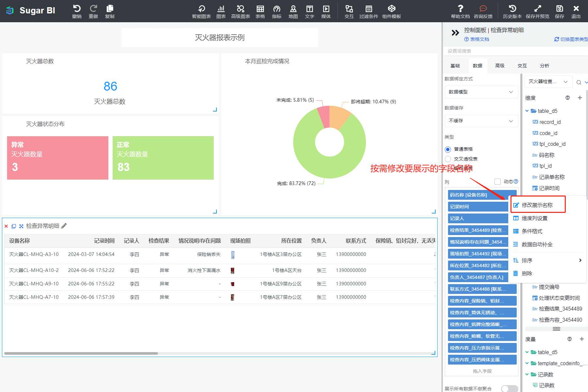
Task: Click the pink 异常 status card
Action: [x=58, y=158]
